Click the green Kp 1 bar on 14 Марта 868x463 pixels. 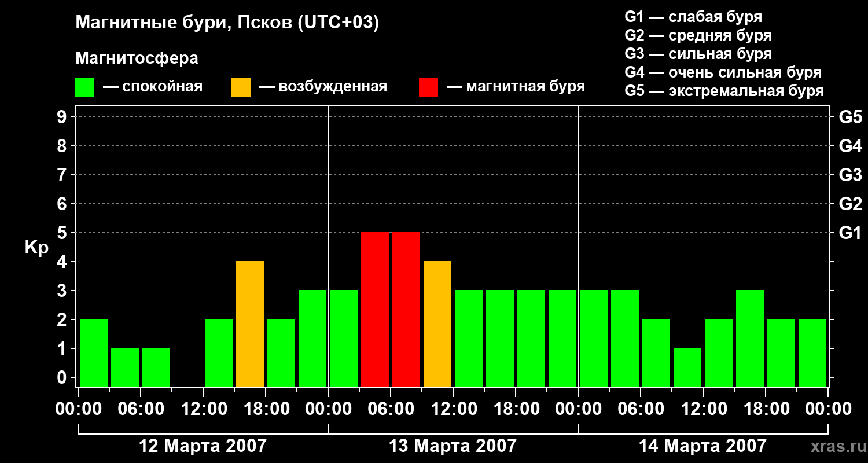[x=687, y=367]
